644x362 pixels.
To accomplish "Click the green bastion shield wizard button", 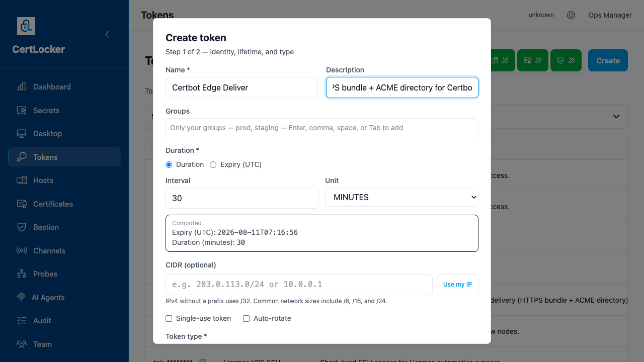I will [x=566, y=60].
